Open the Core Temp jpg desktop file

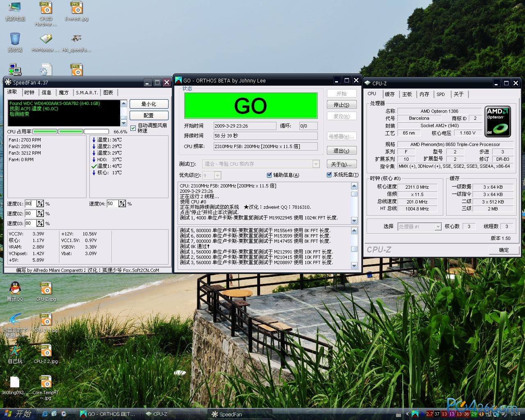[46, 388]
